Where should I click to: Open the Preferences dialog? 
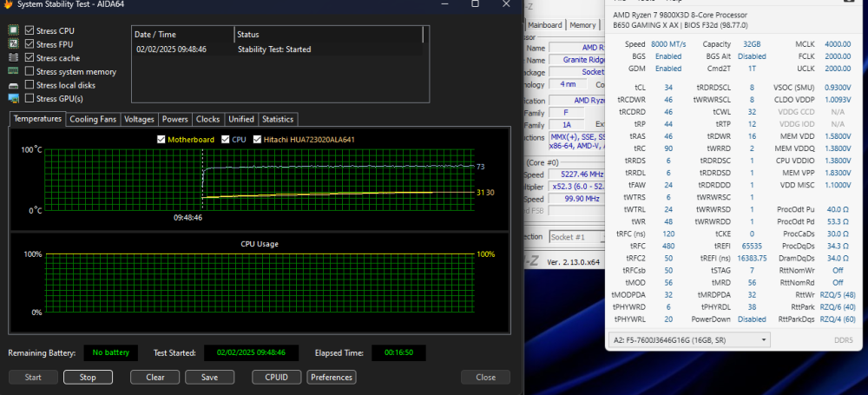[x=331, y=378]
